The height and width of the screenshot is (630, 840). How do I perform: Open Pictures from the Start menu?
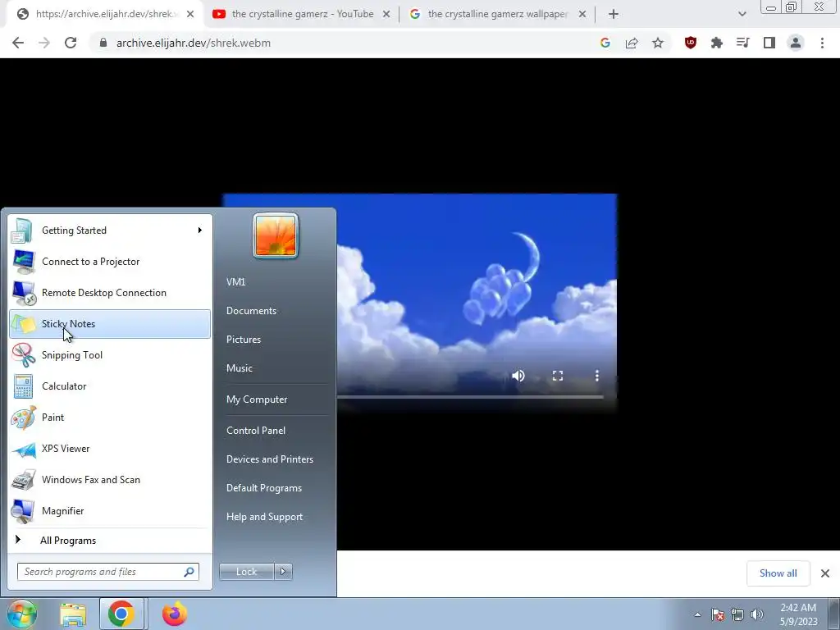(x=244, y=340)
